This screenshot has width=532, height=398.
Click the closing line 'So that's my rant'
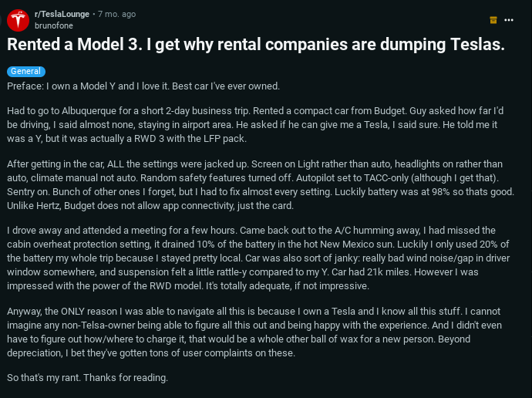pos(86,378)
